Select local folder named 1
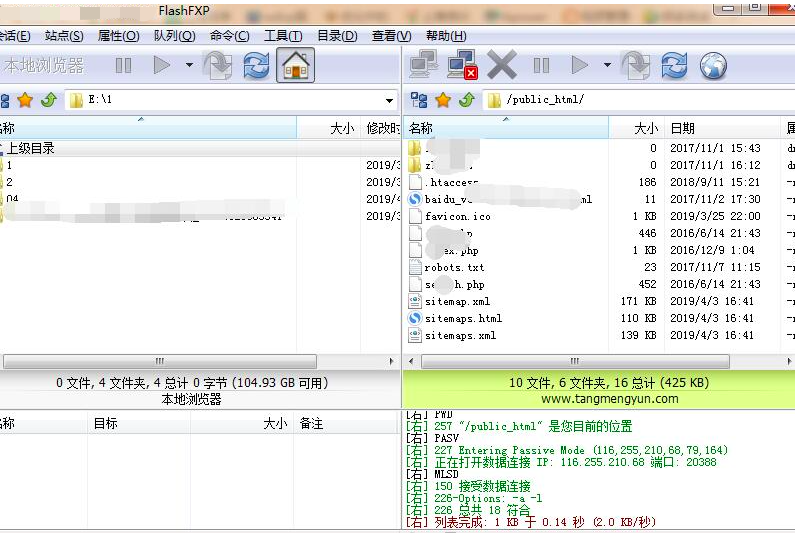800x533 pixels. click(9, 165)
